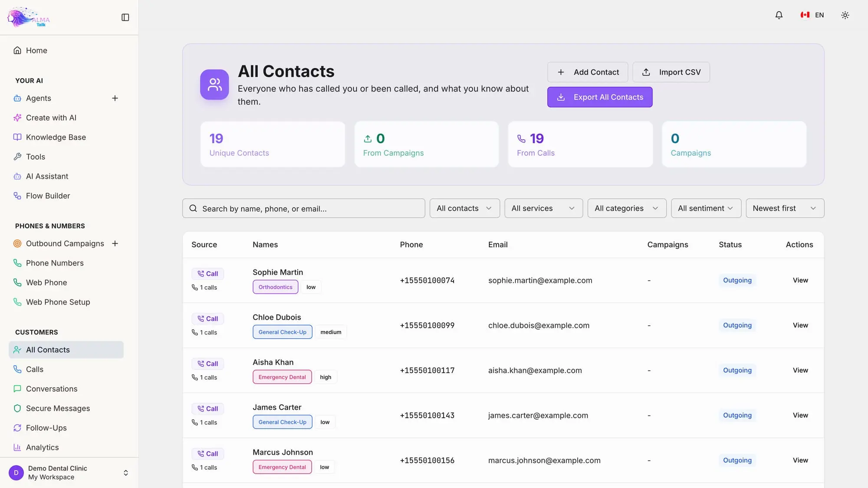Click the From Campaigns stat card
Viewport: 868px width, 488px height.
[426, 144]
